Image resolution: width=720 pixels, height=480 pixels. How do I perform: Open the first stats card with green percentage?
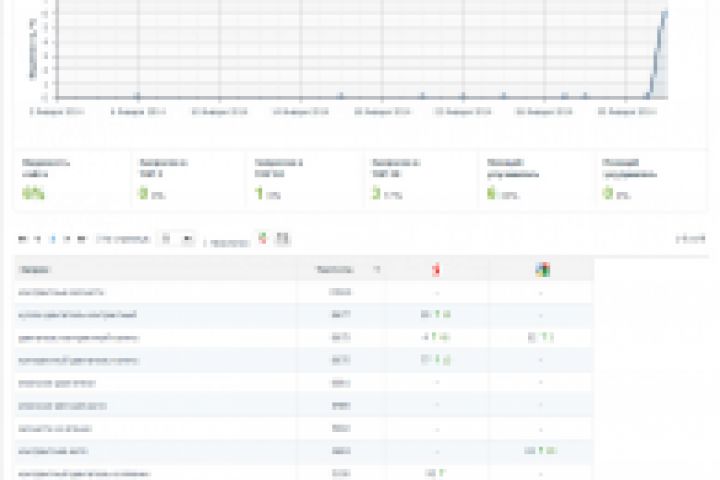[x=73, y=180]
